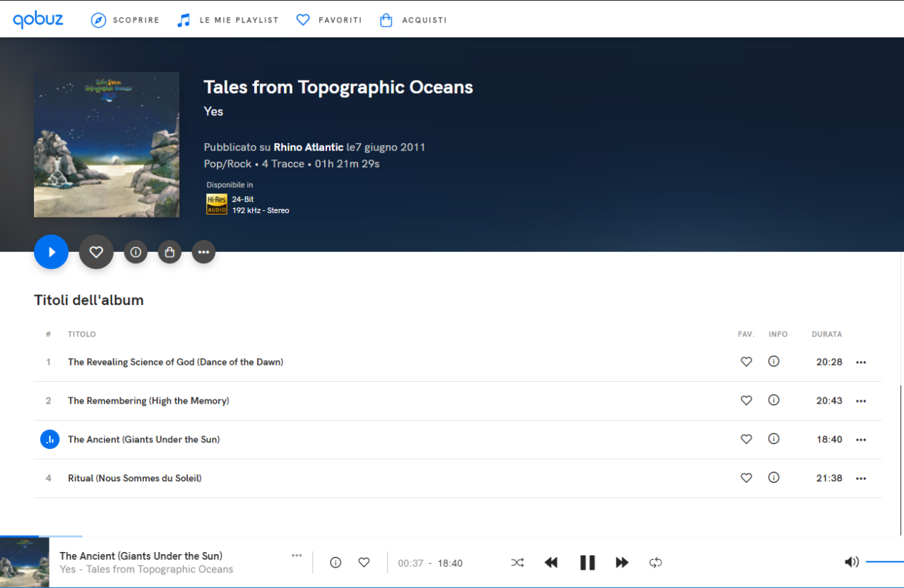
Task: Toggle repeat mode
Action: point(655,563)
